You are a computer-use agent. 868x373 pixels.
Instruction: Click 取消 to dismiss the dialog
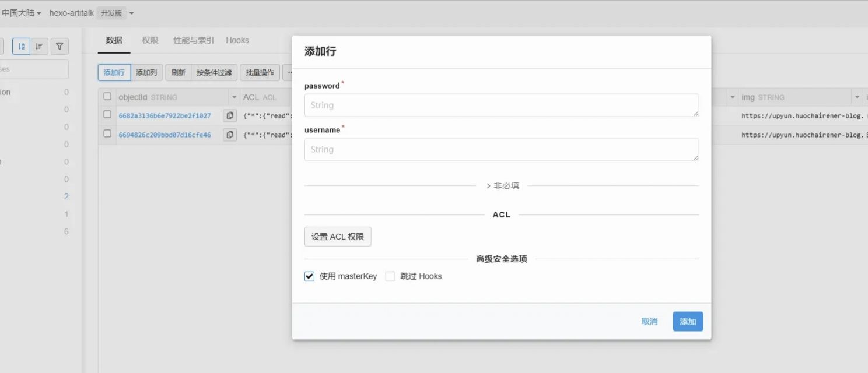pos(649,322)
